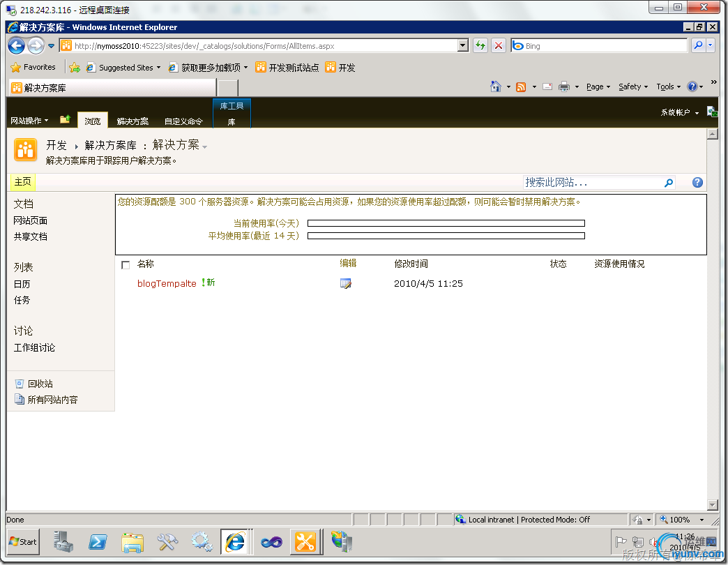Tick the select-all checkbox beside 名称
This screenshot has height=565, width=728.
tap(126, 265)
